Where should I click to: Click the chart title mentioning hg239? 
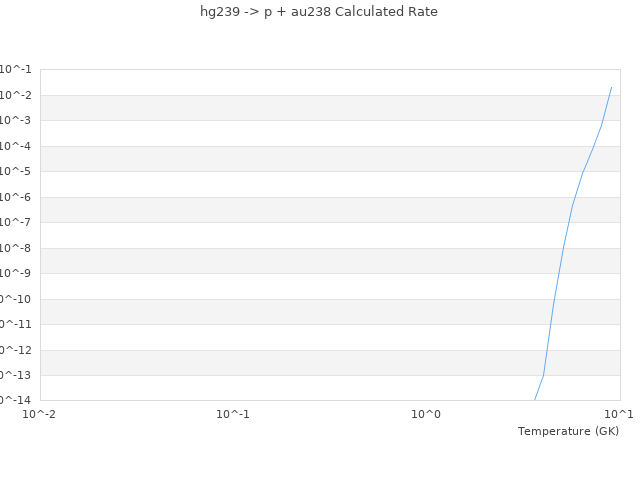pyautogui.click(x=319, y=12)
